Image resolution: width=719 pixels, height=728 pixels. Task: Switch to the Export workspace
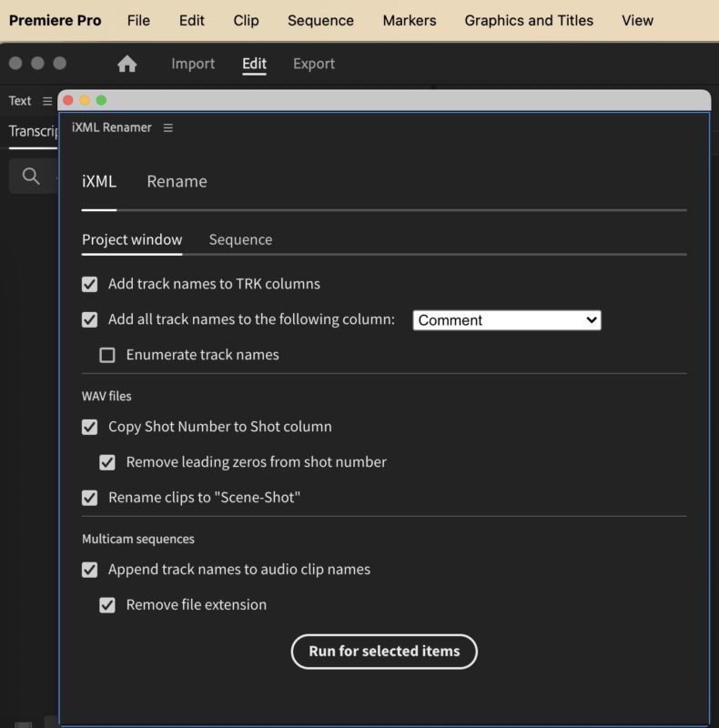click(313, 64)
